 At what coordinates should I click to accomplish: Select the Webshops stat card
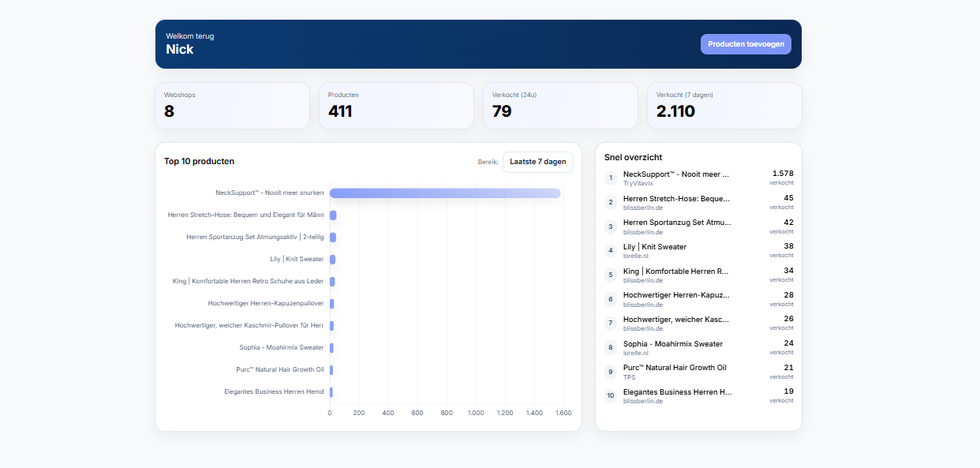click(232, 106)
